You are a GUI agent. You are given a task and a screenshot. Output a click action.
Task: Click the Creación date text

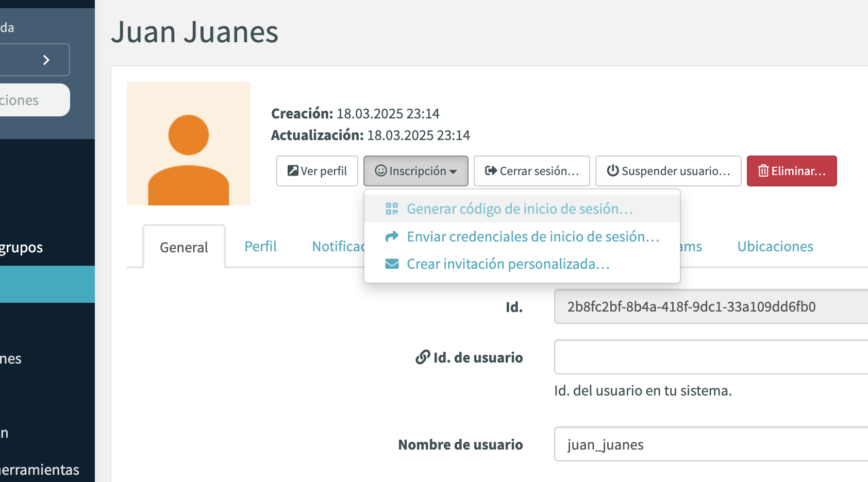[355, 113]
